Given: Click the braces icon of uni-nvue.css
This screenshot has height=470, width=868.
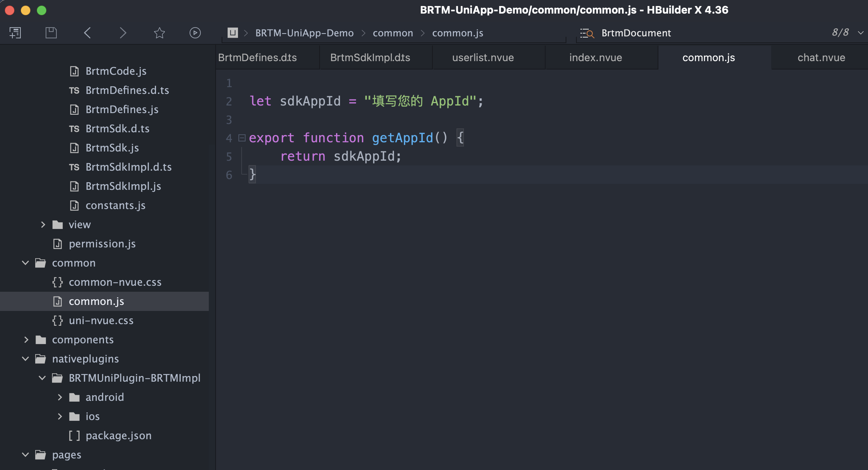Looking at the screenshot, I should click(x=58, y=321).
